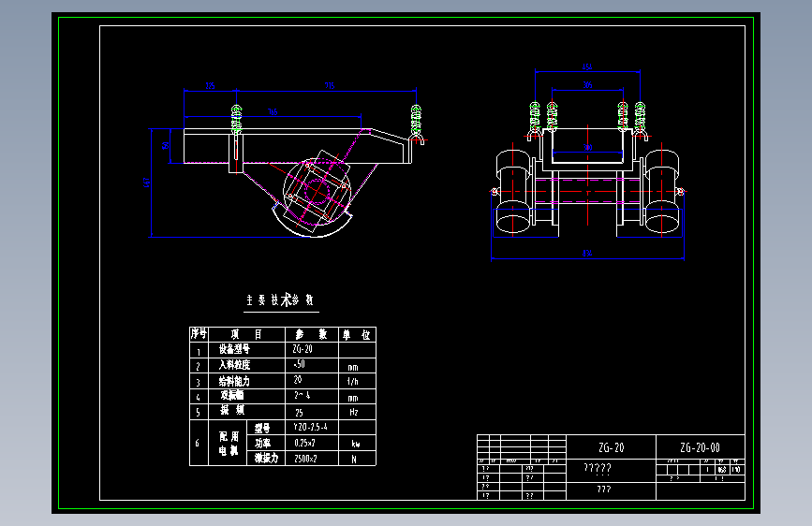
Task: Click the '300' trough width dimension
Action: [587, 148]
